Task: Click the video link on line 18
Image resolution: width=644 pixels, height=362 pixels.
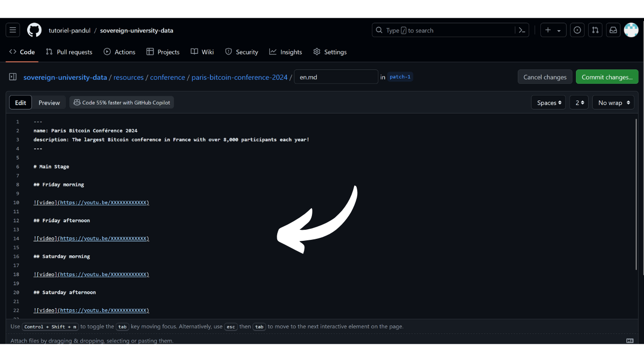Action: pyautogui.click(x=92, y=275)
